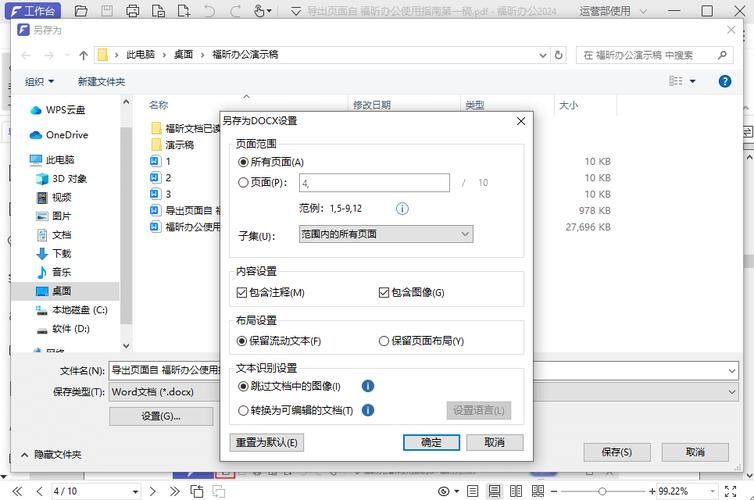Uncheck the 包含注释(M) checkbox
The width and height of the screenshot is (754, 500).
point(242,293)
